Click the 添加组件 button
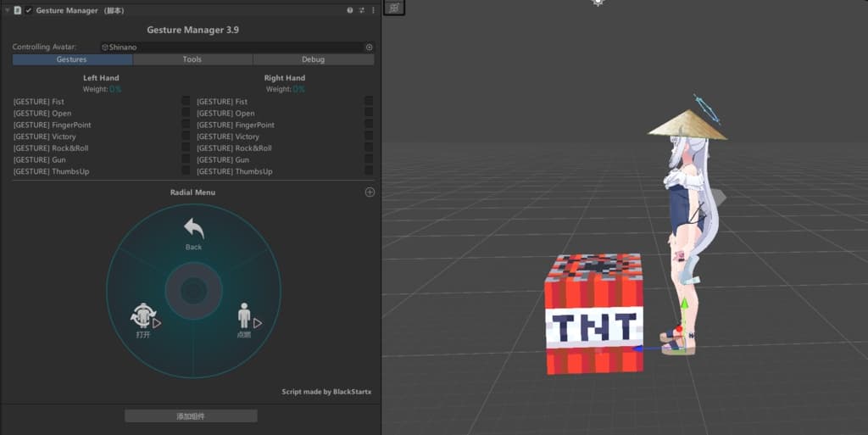 point(191,416)
